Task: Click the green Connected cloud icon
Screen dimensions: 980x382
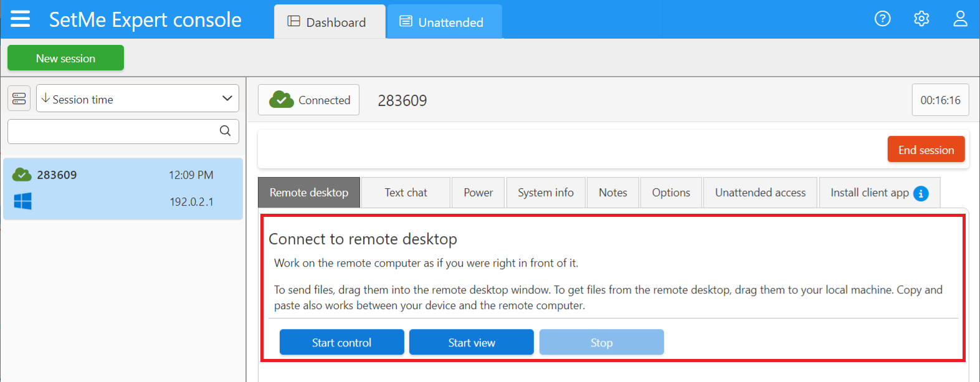Action: pos(282,100)
